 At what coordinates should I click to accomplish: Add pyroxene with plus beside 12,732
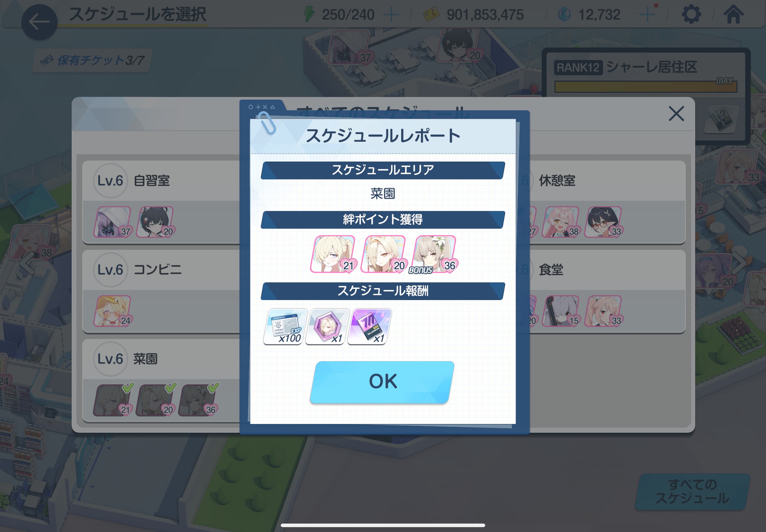click(647, 15)
